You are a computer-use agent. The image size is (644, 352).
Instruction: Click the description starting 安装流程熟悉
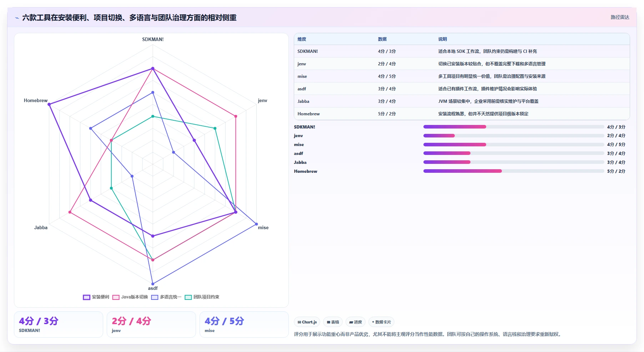[x=483, y=114]
